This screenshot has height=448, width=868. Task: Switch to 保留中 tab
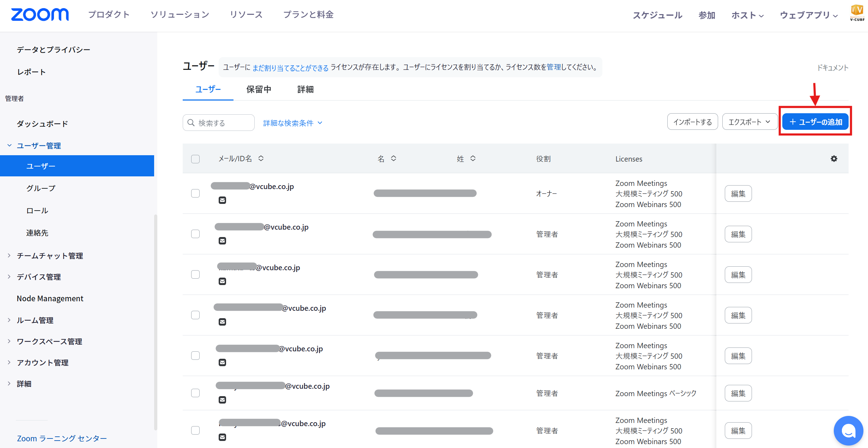[259, 89]
